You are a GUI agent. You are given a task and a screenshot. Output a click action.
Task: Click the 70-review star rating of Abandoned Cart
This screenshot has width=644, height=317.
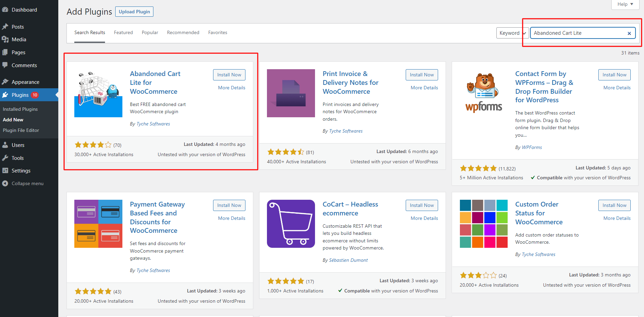(93, 145)
